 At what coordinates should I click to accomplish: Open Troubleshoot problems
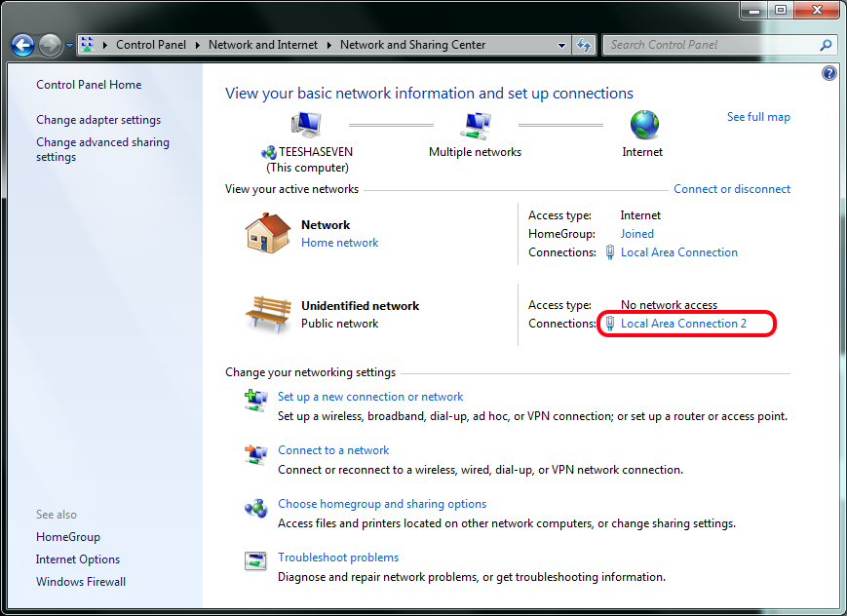click(338, 558)
